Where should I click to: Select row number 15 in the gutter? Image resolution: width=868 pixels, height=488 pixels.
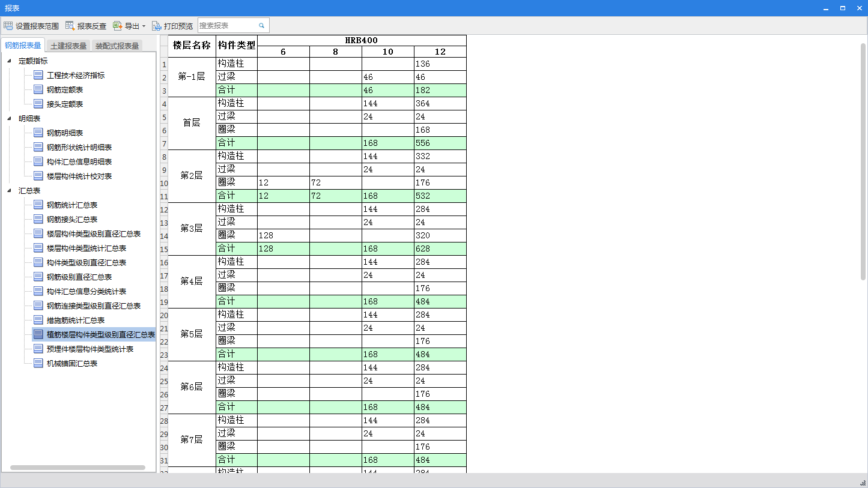164,249
